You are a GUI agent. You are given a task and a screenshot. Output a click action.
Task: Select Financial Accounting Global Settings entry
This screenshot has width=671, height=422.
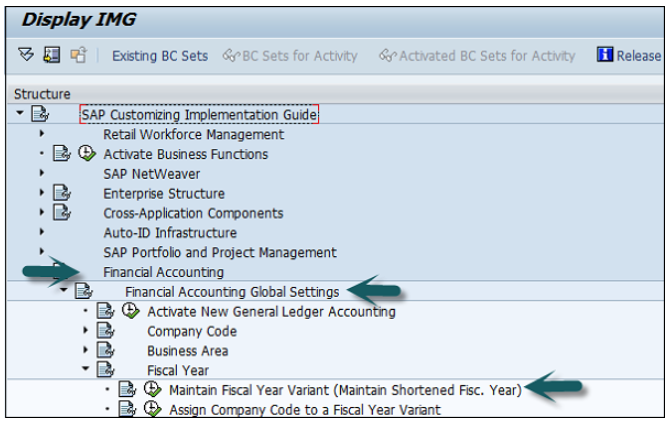pyautogui.click(x=232, y=292)
